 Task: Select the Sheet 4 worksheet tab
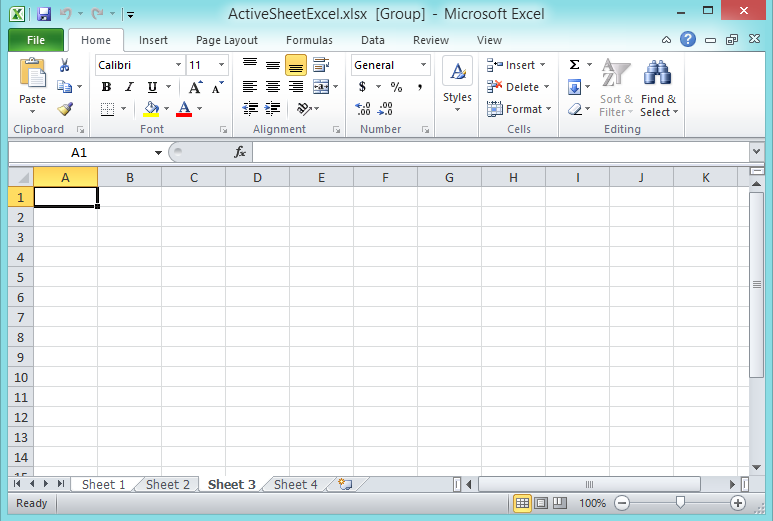pos(296,485)
